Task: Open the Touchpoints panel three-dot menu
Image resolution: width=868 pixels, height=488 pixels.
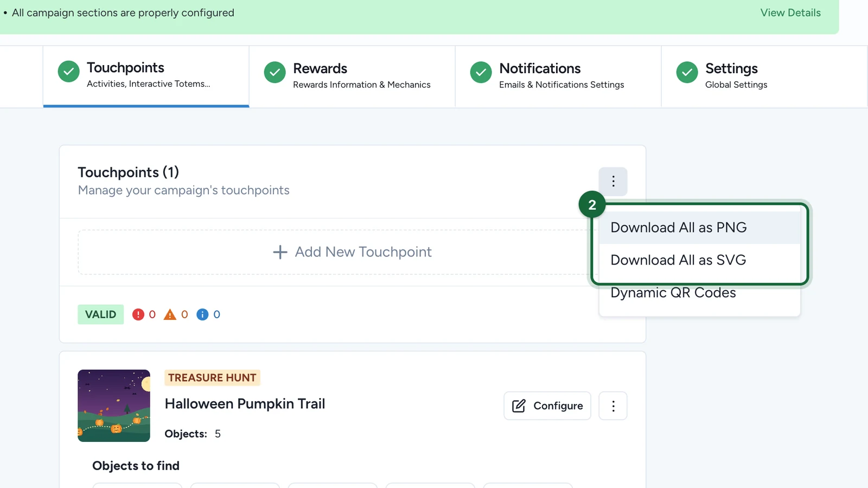Action: coord(613,181)
